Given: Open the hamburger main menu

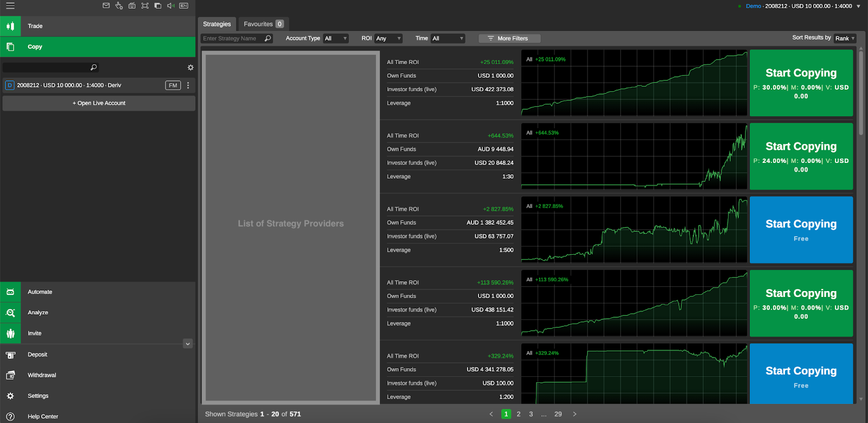Looking at the screenshot, I should [x=10, y=6].
